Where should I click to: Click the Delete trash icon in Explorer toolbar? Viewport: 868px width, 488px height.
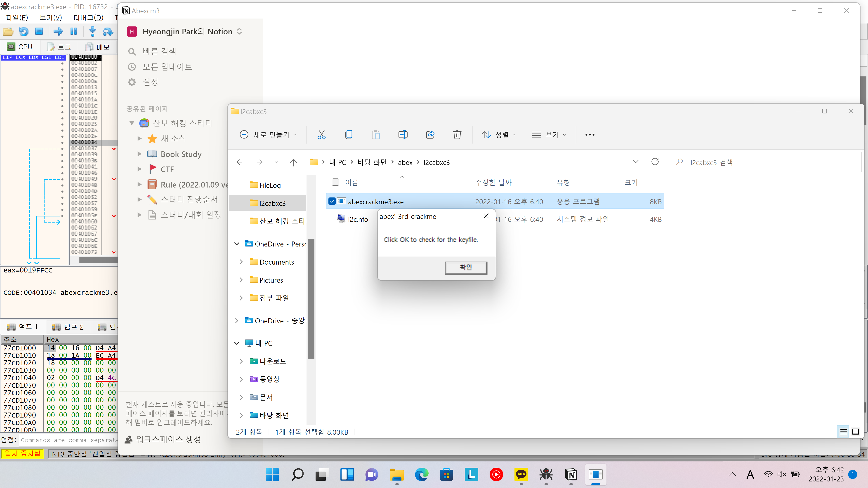[x=457, y=135]
